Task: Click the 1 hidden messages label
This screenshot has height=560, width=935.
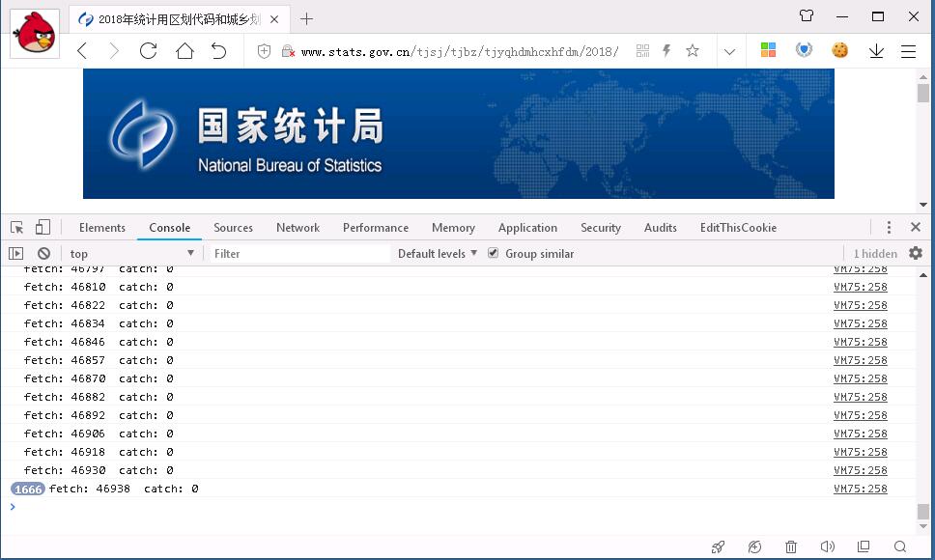Action: [875, 254]
